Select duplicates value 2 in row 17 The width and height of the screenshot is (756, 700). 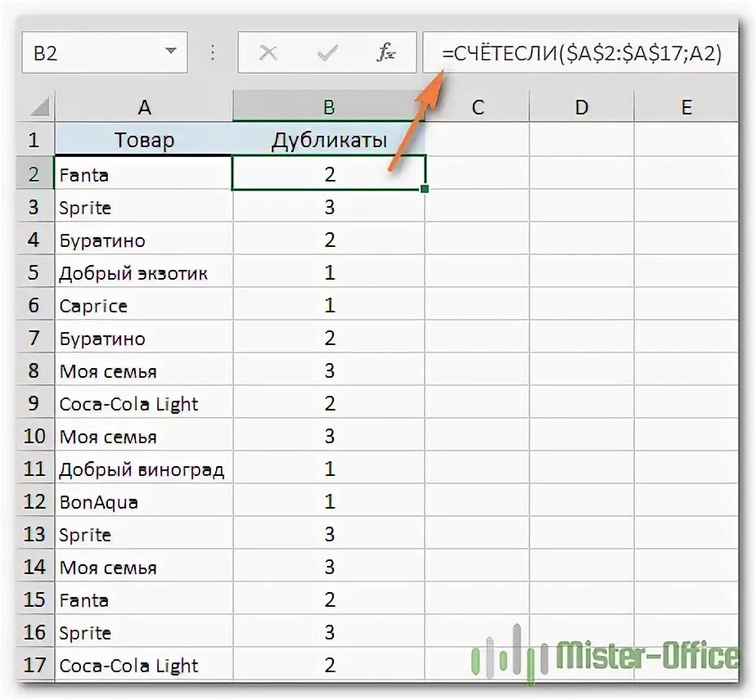[329, 664]
